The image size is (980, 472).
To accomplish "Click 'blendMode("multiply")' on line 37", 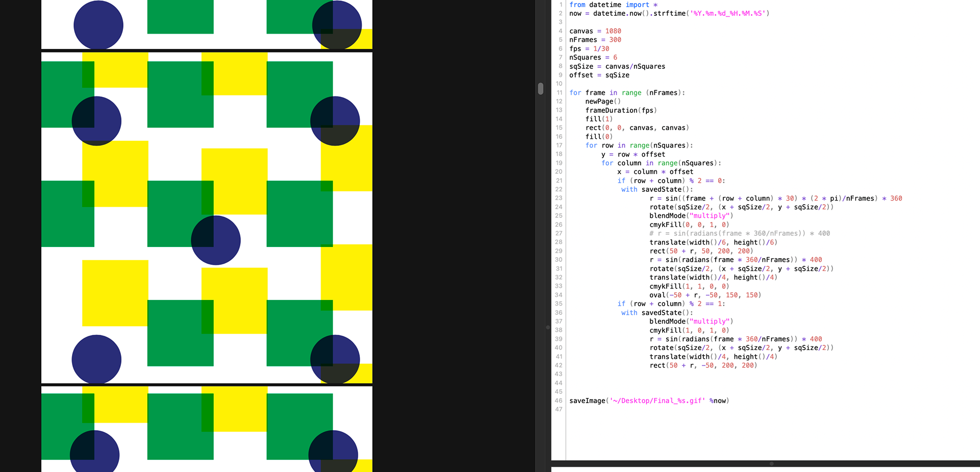I will [691, 321].
